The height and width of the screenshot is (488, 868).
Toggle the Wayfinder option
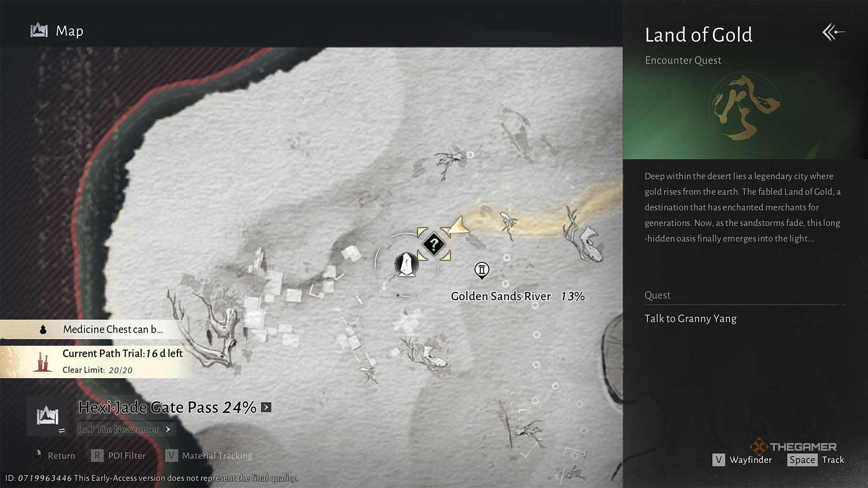click(x=719, y=459)
